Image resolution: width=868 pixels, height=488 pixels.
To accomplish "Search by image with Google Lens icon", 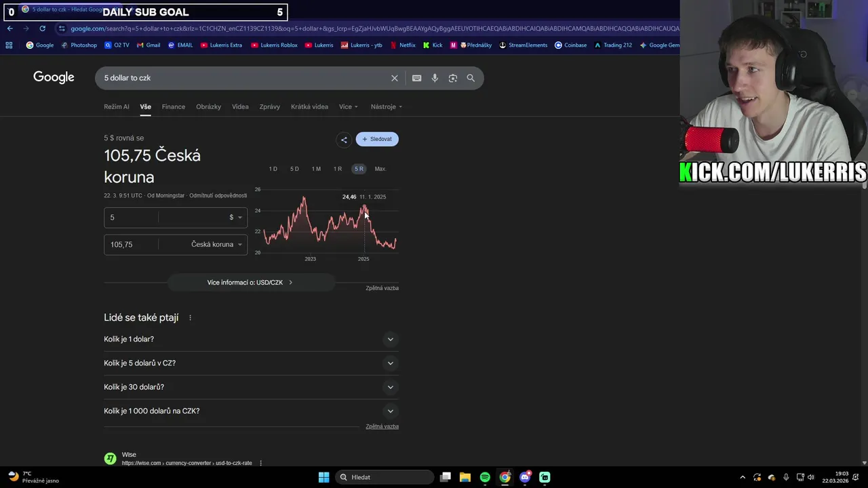I will (x=453, y=78).
